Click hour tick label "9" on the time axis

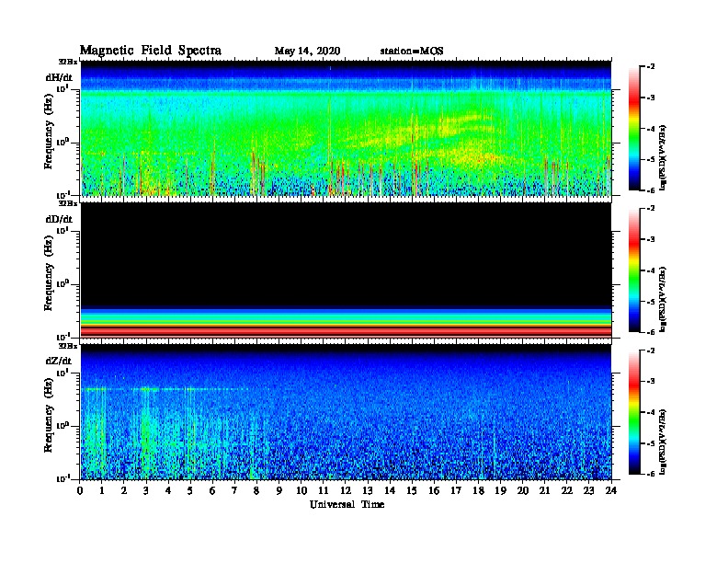point(279,491)
